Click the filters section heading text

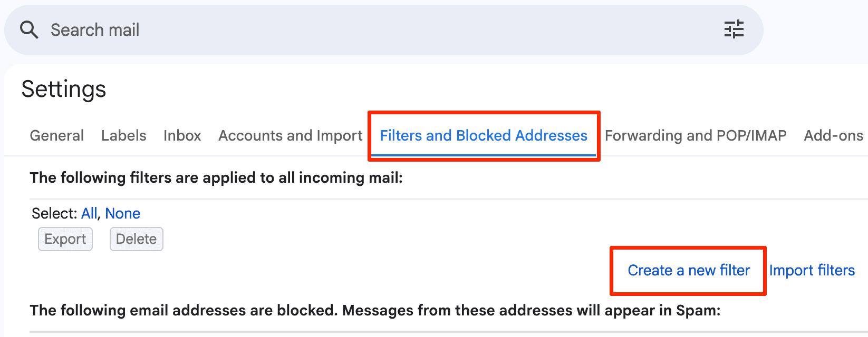(216, 177)
